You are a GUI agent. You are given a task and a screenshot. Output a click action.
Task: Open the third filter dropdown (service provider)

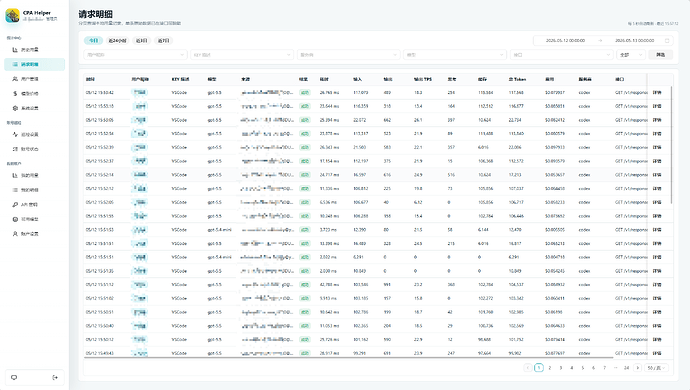click(349, 55)
